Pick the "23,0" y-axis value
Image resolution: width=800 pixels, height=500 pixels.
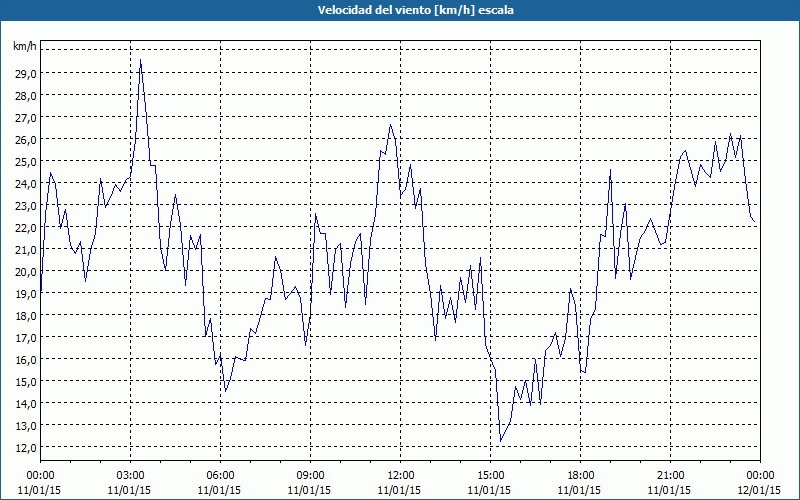(x=26, y=206)
